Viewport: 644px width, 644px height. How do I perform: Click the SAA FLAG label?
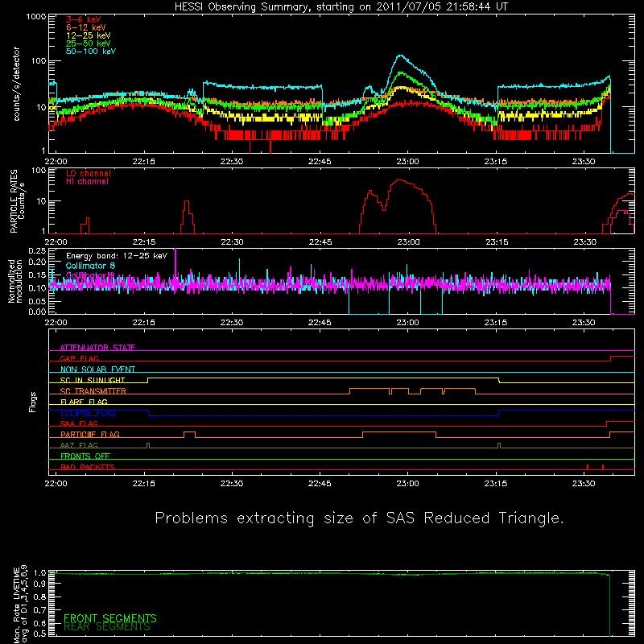[x=79, y=423]
